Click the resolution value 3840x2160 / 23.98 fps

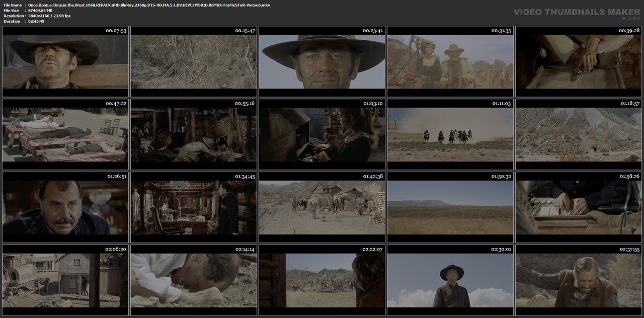(x=49, y=16)
